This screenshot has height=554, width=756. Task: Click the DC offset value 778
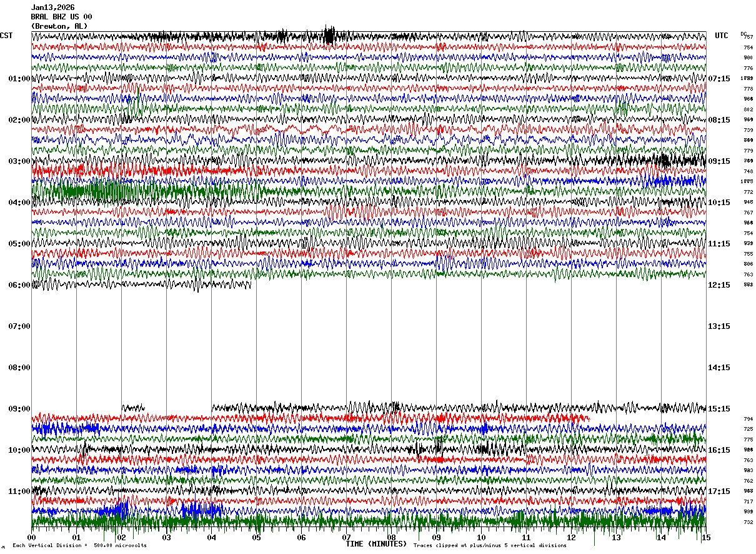pos(748,89)
